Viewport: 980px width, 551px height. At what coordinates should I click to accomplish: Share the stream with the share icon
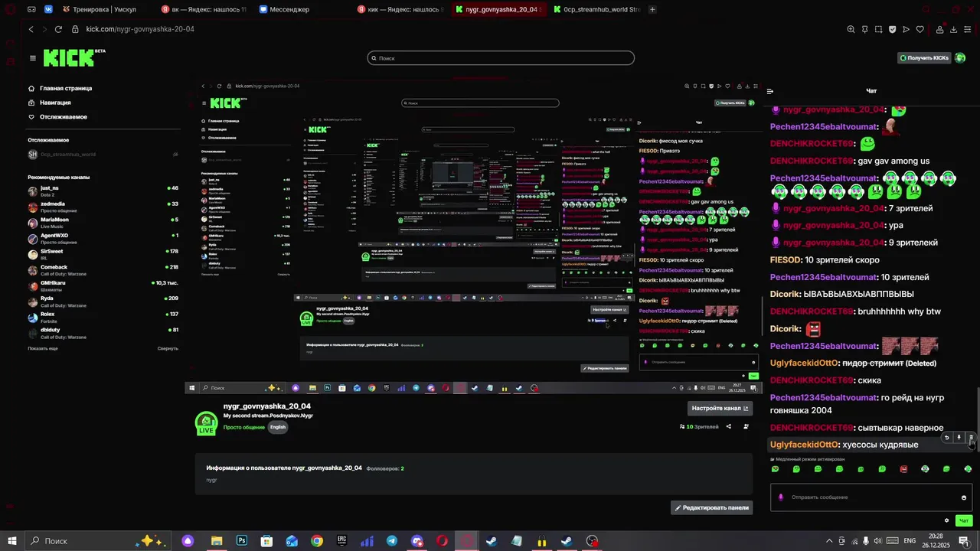pyautogui.click(x=728, y=426)
